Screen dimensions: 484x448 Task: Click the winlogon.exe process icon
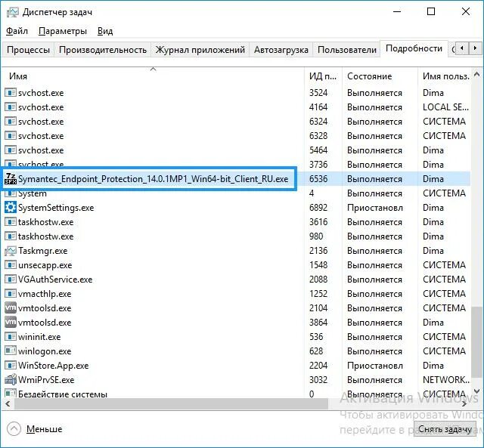coord(11,351)
